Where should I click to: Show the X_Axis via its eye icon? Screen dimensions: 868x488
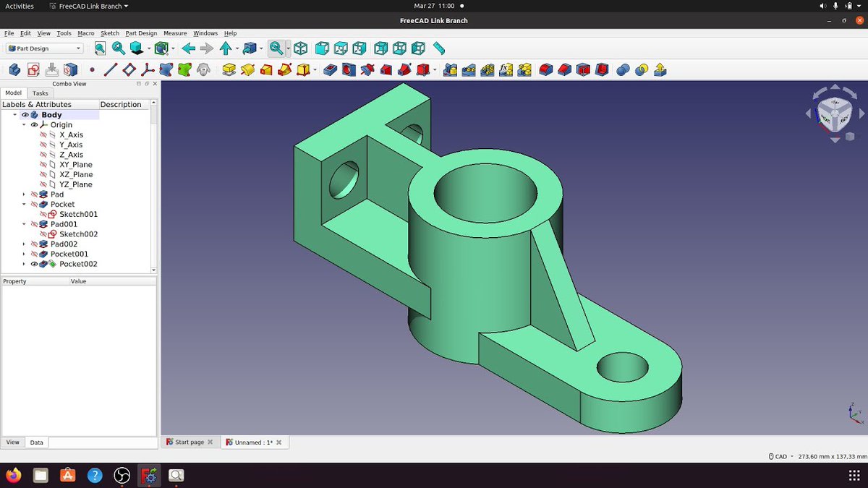(43, 135)
